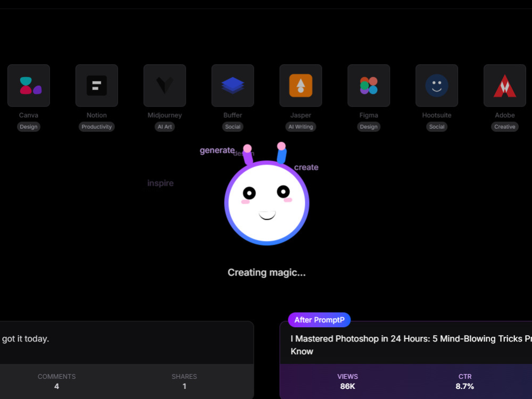The width and height of the screenshot is (532, 399).
Task: Click the Adobe red icon
Action: coord(505,86)
